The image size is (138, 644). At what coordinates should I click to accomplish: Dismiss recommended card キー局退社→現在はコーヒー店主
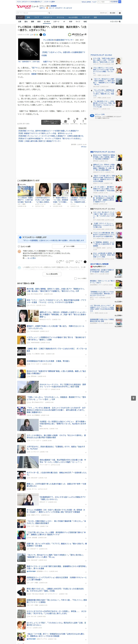point(68,206)
